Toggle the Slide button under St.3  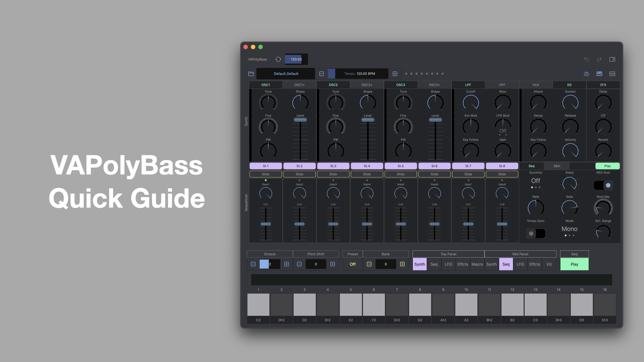pos(333,174)
